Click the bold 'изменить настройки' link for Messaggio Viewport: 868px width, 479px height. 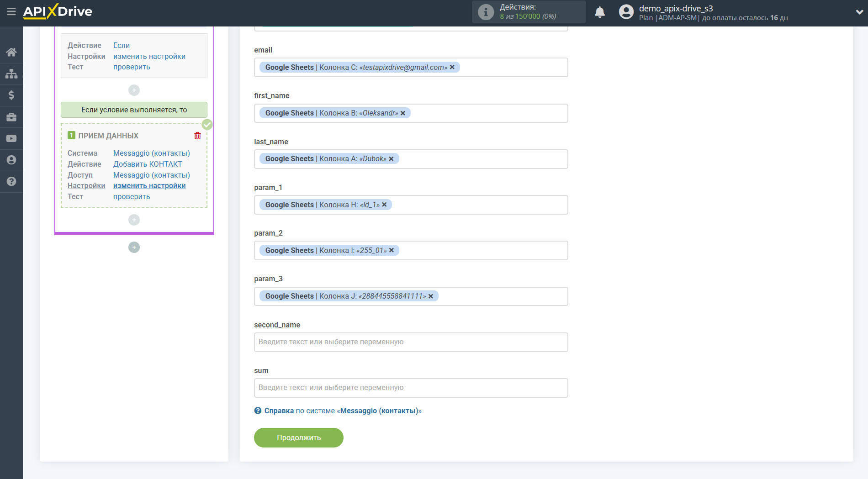point(149,186)
